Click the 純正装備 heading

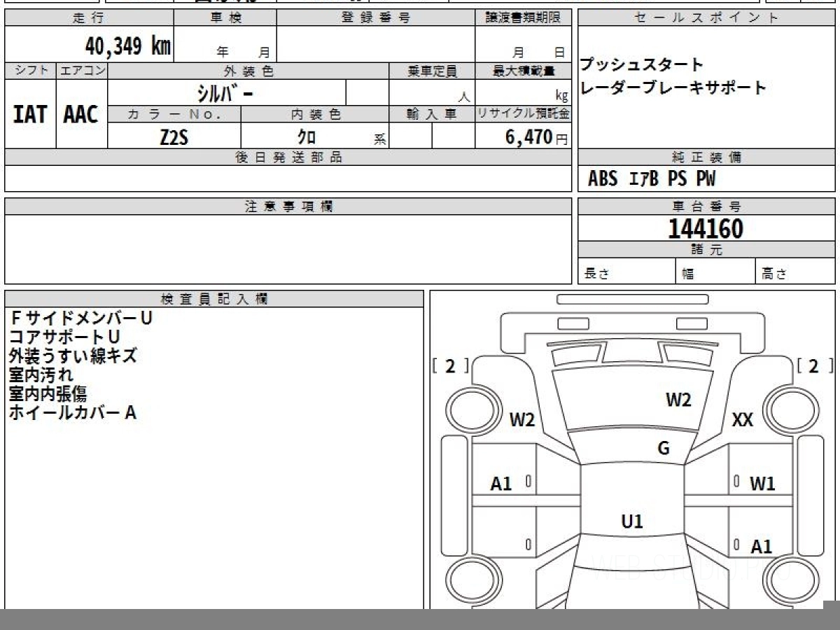tap(706, 157)
